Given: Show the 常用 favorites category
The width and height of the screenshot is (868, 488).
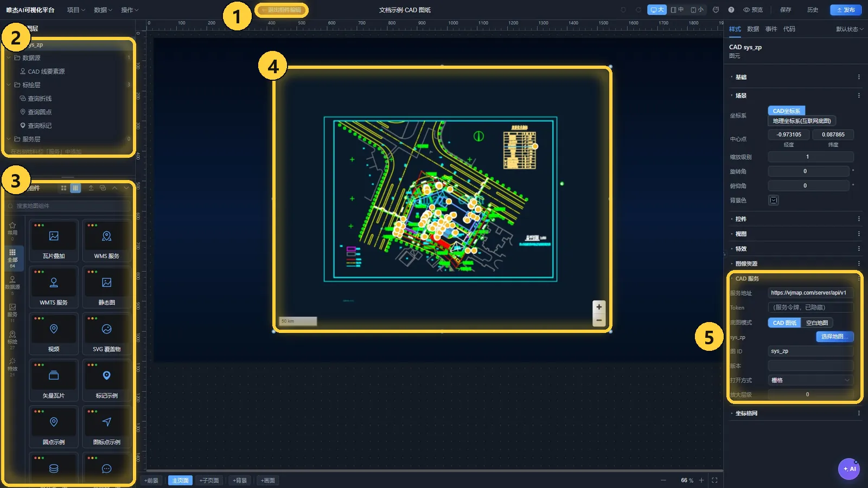Looking at the screenshot, I should click(x=12, y=229).
